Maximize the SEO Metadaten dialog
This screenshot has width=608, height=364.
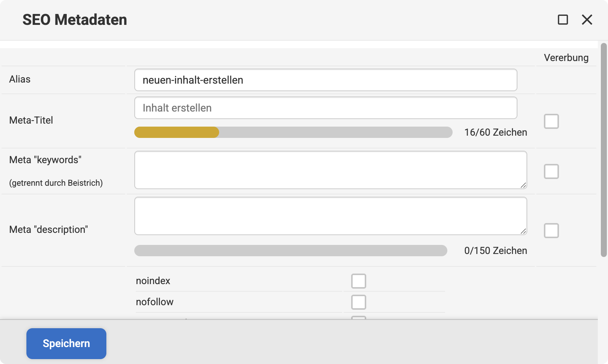(563, 20)
